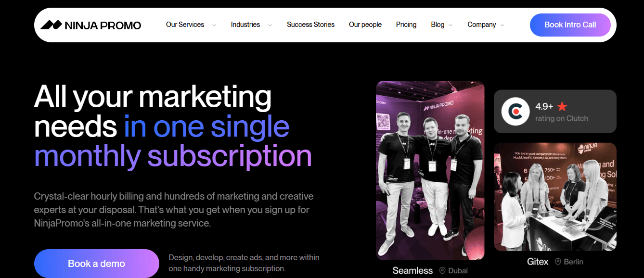Screen dimensions: 644x278
Task: Click the Book Intro Call button
Action: point(570,25)
